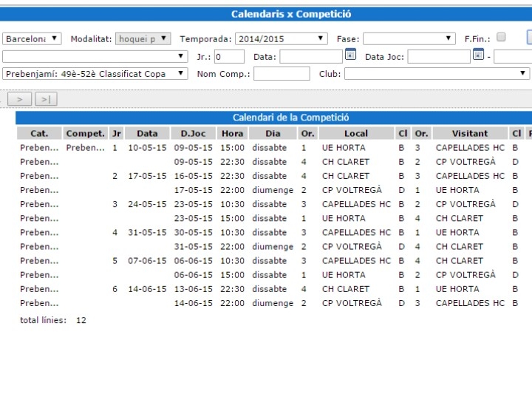Image resolution: width=532 pixels, height=394 pixels.
Task: Focus the Data date input field
Action: (310, 56)
